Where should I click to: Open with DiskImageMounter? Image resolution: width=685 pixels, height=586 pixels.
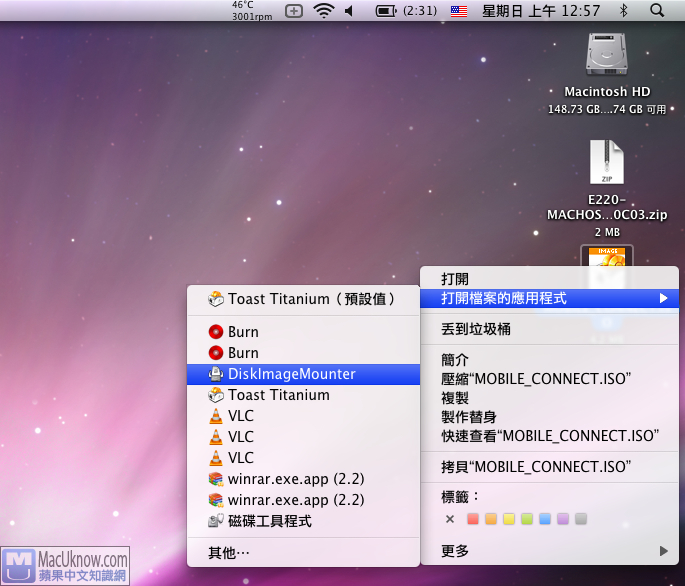[x=303, y=374]
